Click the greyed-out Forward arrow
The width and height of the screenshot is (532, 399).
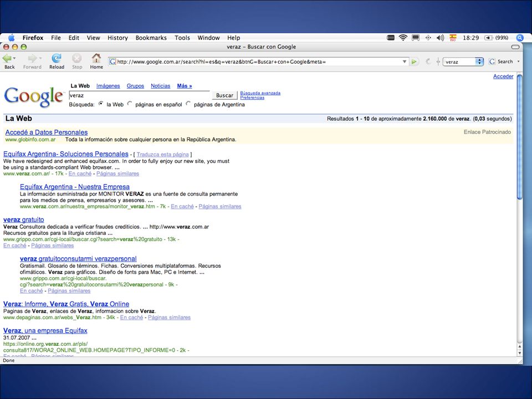pyautogui.click(x=32, y=58)
